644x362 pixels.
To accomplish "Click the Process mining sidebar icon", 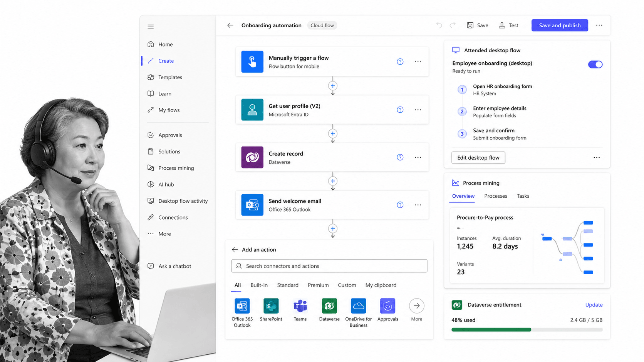I will pyautogui.click(x=151, y=168).
